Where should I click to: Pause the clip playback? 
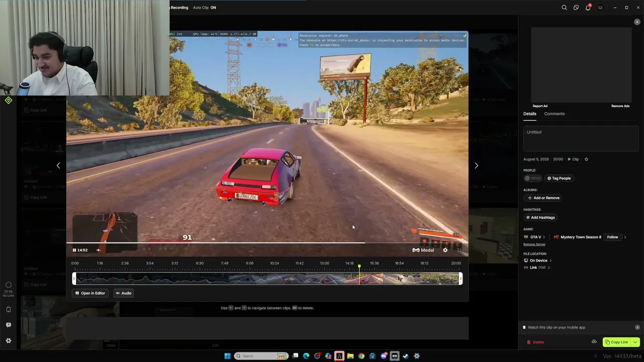[74, 250]
